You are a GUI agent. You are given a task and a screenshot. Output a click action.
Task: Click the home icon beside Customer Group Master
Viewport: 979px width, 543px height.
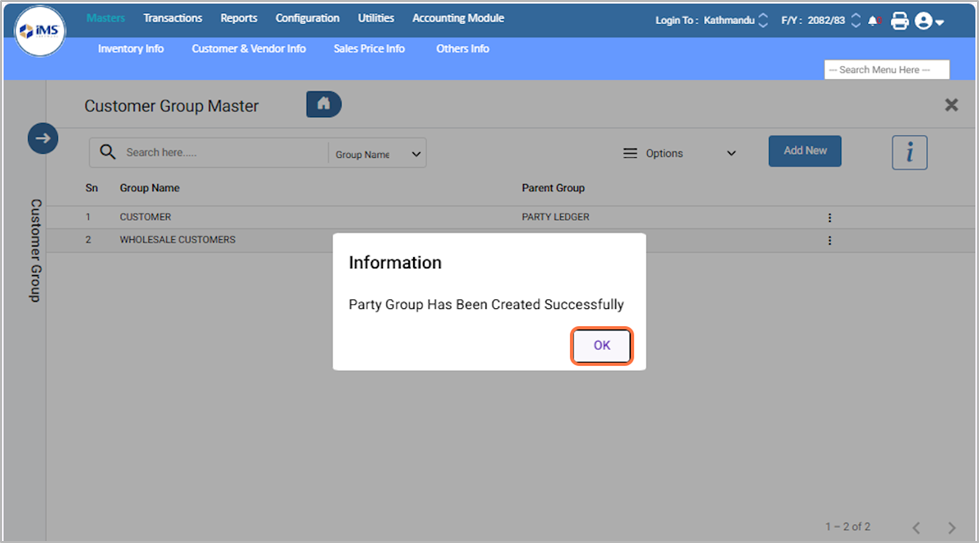pyautogui.click(x=323, y=104)
